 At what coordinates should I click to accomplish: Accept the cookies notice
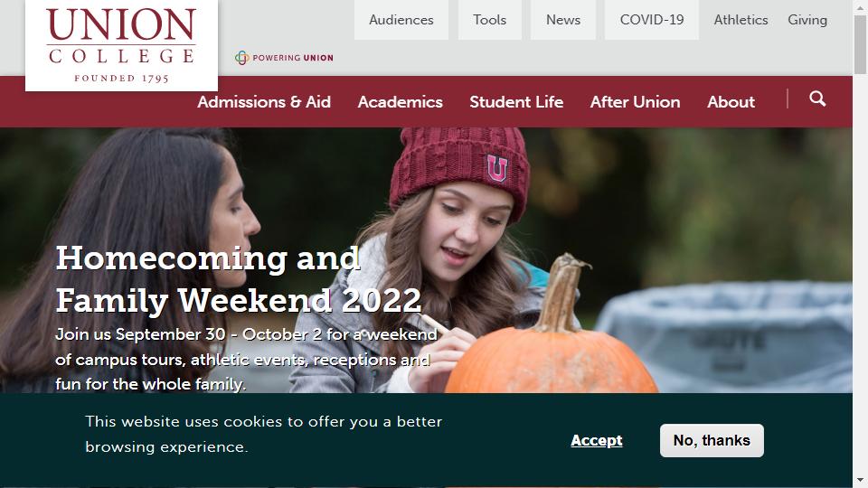point(596,440)
